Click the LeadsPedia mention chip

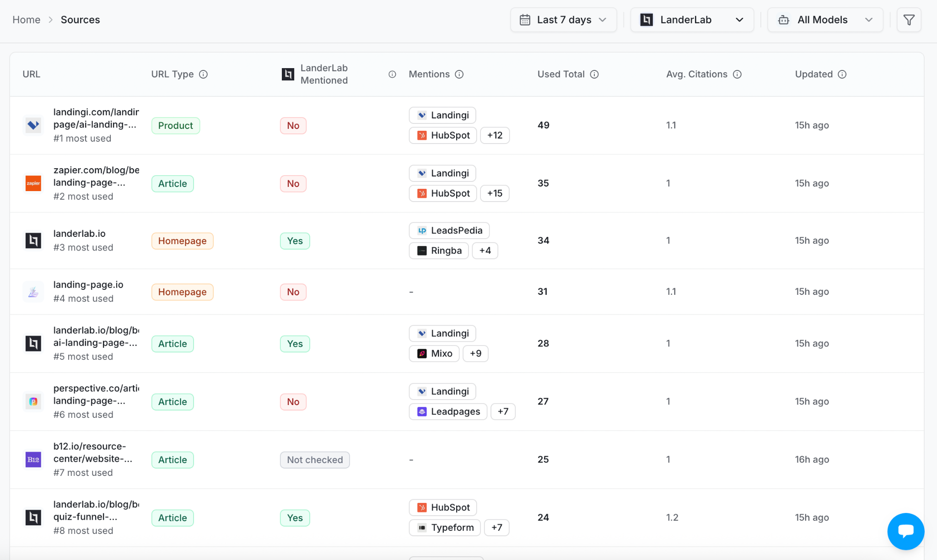[449, 230]
